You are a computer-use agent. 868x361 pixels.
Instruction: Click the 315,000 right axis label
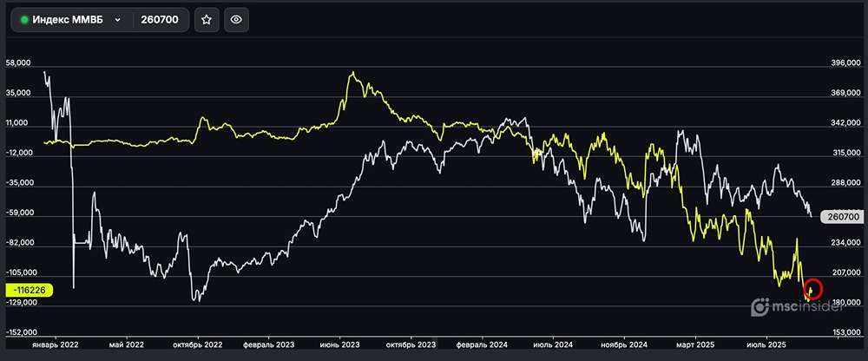tap(845, 154)
